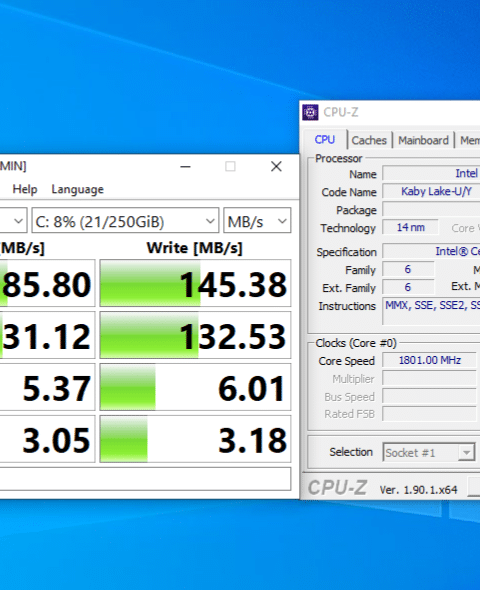Click the empty Multiplier field in CPU-Z
480x590 pixels.
point(430,378)
